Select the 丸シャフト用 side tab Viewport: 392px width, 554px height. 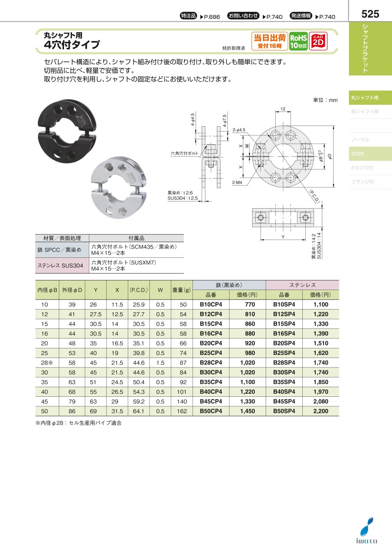(x=370, y=98)
